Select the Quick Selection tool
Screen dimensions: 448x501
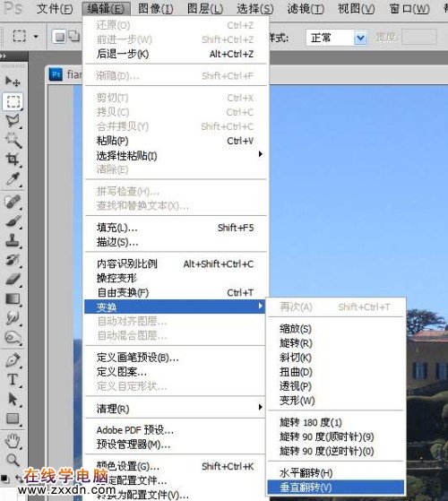coord(13,140)
